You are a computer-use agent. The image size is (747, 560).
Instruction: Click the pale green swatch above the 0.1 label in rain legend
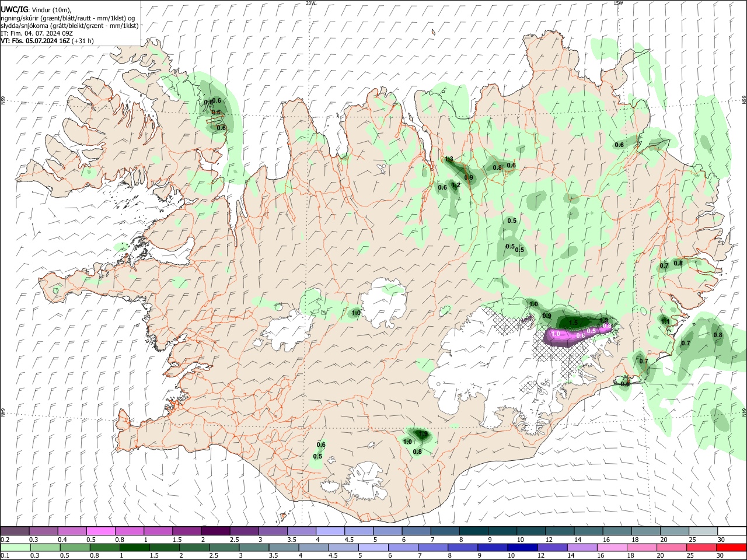click(x=15, y=548)
